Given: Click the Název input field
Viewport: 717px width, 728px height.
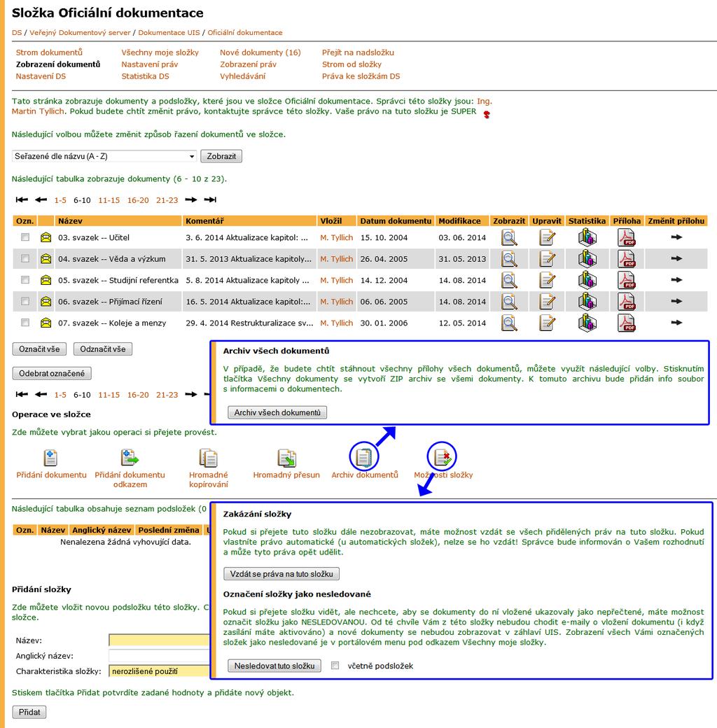Looking at the screenshot, I should [x=159, y=640].
